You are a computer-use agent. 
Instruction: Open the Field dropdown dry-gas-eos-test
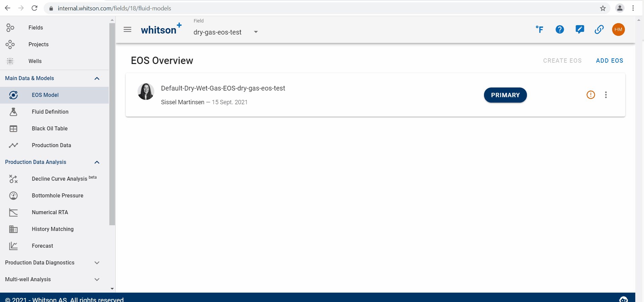225,32
